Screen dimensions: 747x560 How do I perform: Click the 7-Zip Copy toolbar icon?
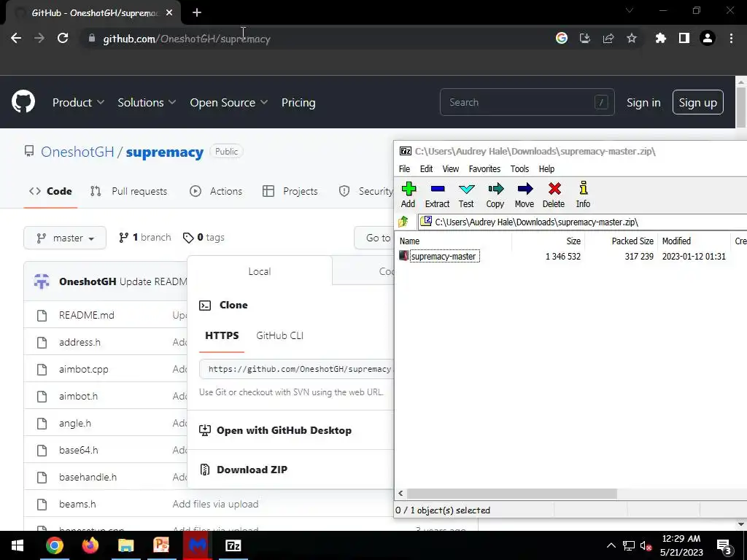click(x=495, y=195)
